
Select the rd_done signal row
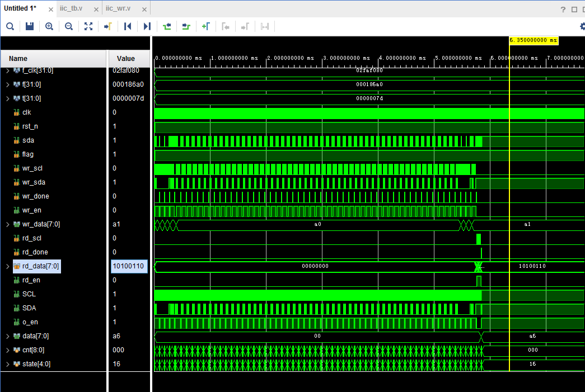pyautogui.click(x=34, y=252)
